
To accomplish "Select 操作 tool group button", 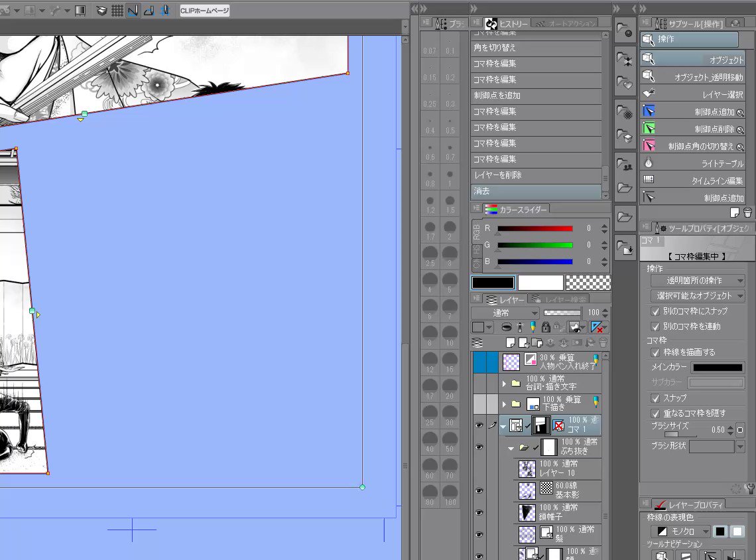I will (x=690, y=39).
